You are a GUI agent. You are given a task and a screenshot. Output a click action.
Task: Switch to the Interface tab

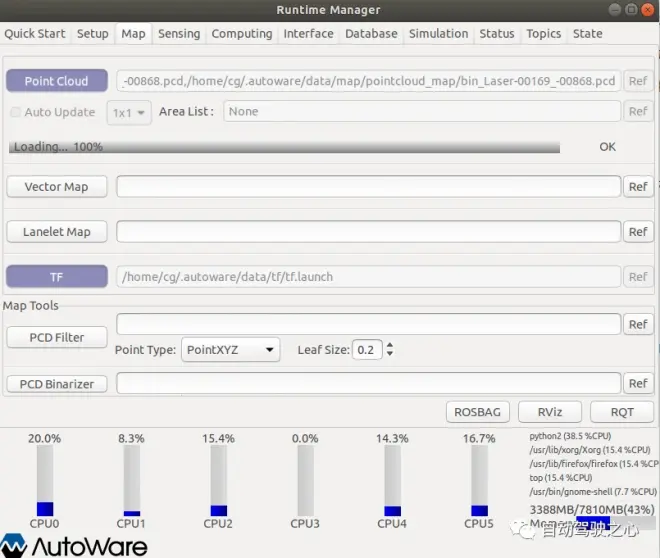point(308,34)
